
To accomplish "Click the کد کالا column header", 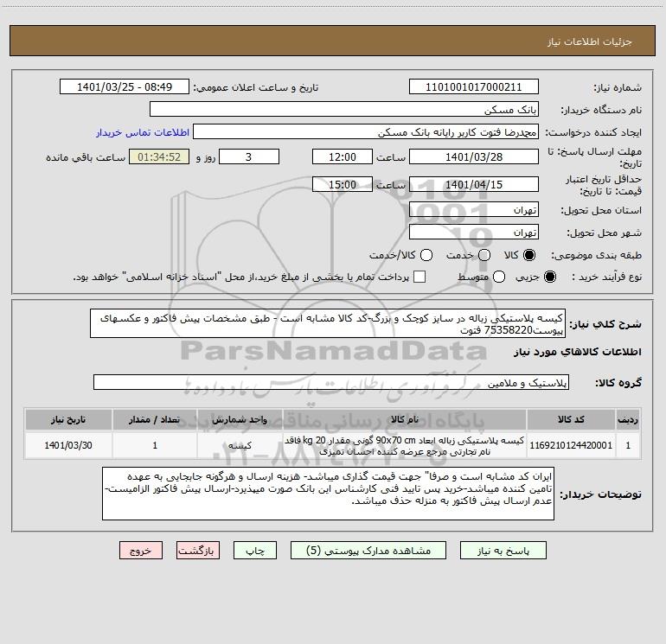I will pyautogui.click(x=571, y=419).
